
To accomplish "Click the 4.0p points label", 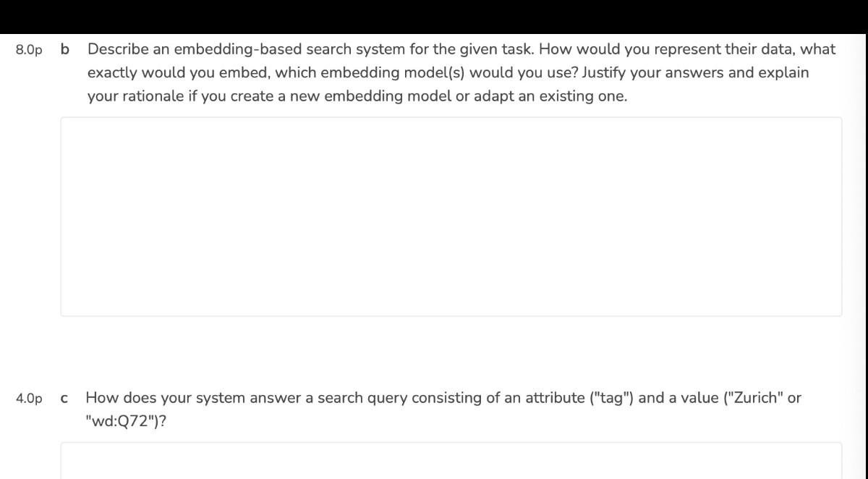I will tap(29, 398).
